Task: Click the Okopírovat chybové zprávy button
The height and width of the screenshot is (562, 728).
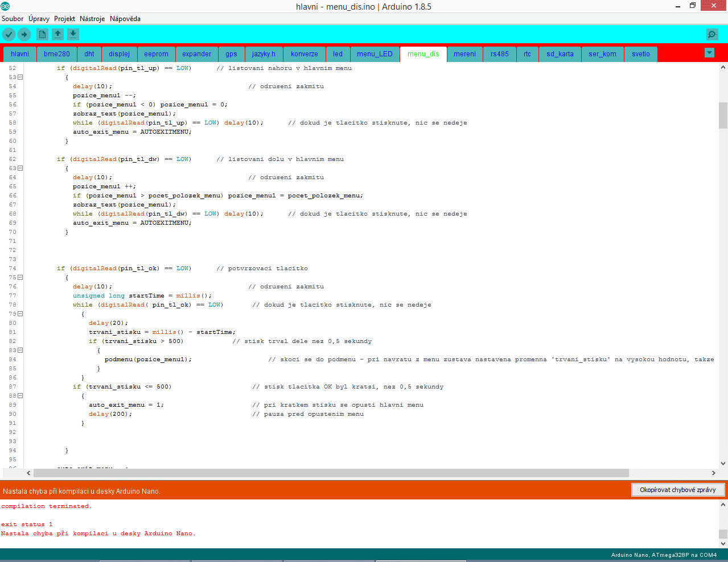Action: (x=677, y=490)
